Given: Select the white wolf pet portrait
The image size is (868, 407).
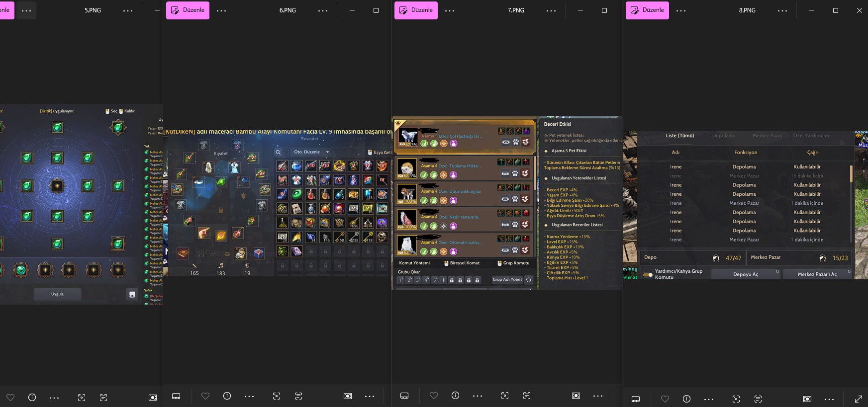Looking at the screenshot, I should pyautogui.click(x=407, y=136).
